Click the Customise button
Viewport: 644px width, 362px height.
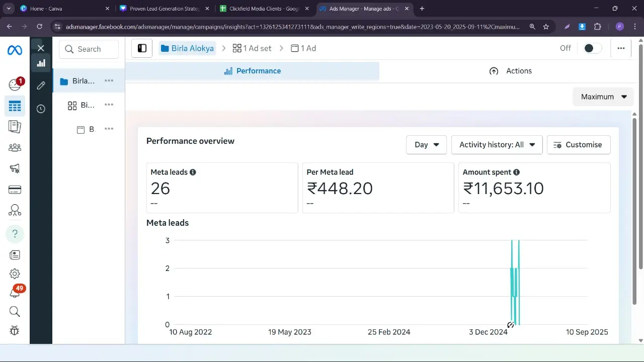click(x=578, y=145)
